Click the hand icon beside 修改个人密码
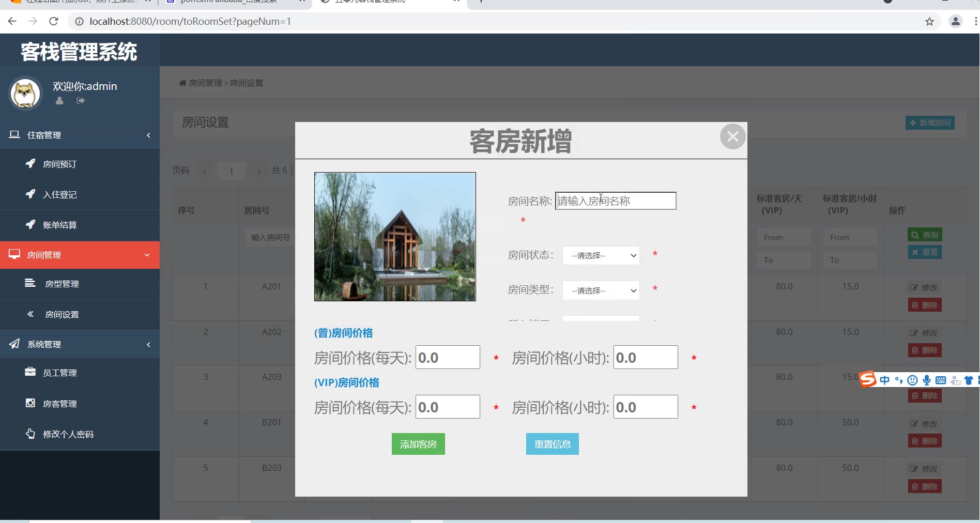This screenshot has height=523, width=980. [x=30, y=433]
